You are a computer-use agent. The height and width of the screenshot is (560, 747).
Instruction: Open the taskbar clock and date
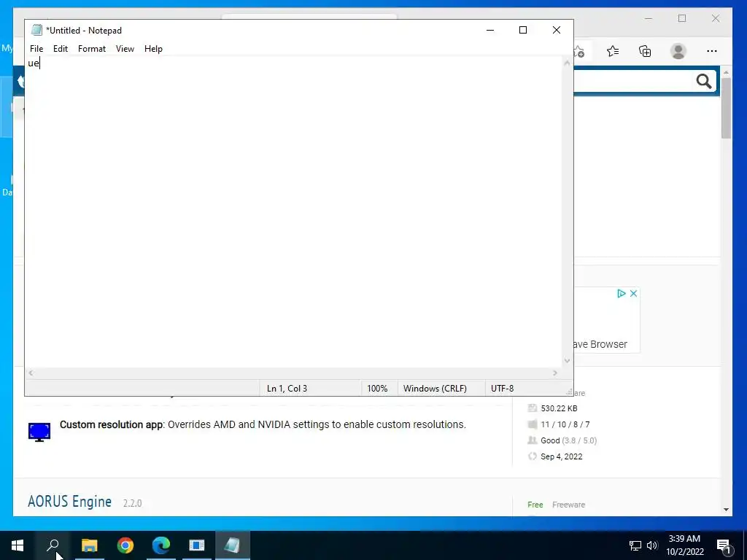coord(684,545)
